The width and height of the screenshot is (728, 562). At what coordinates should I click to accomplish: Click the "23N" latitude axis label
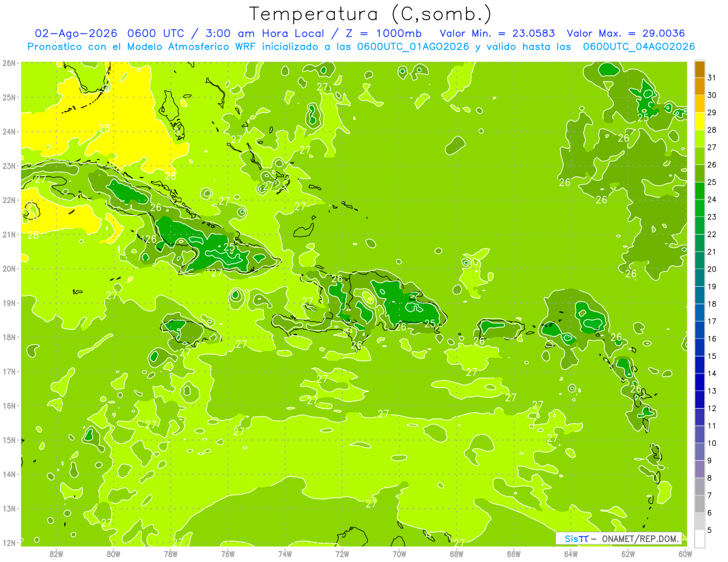click(9, 166)
